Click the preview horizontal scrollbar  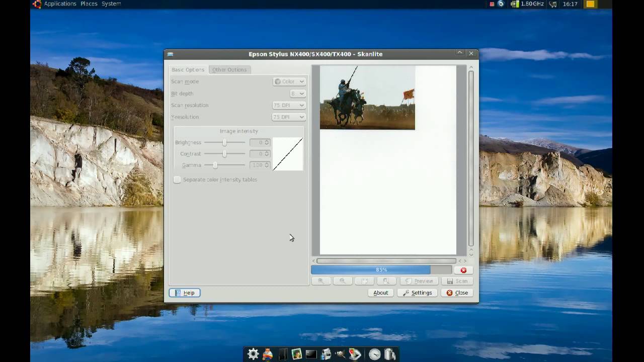click(x=386, y=261)
